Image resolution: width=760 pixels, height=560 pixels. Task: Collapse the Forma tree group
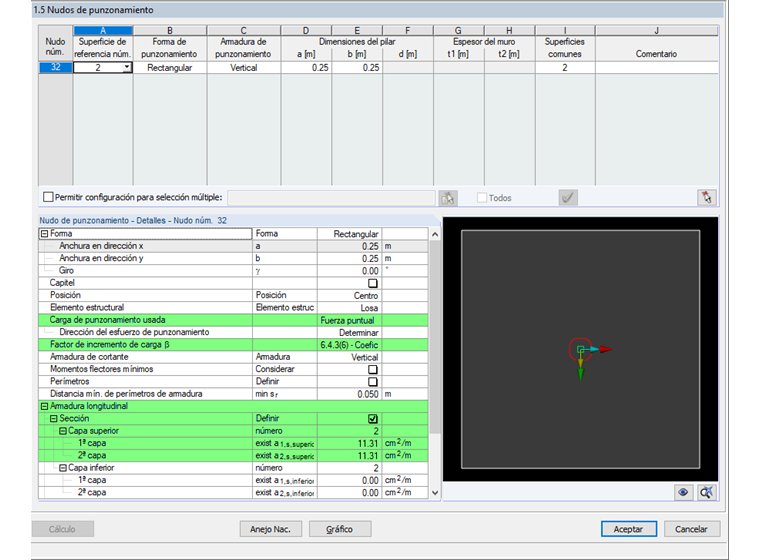click(45, 234)
